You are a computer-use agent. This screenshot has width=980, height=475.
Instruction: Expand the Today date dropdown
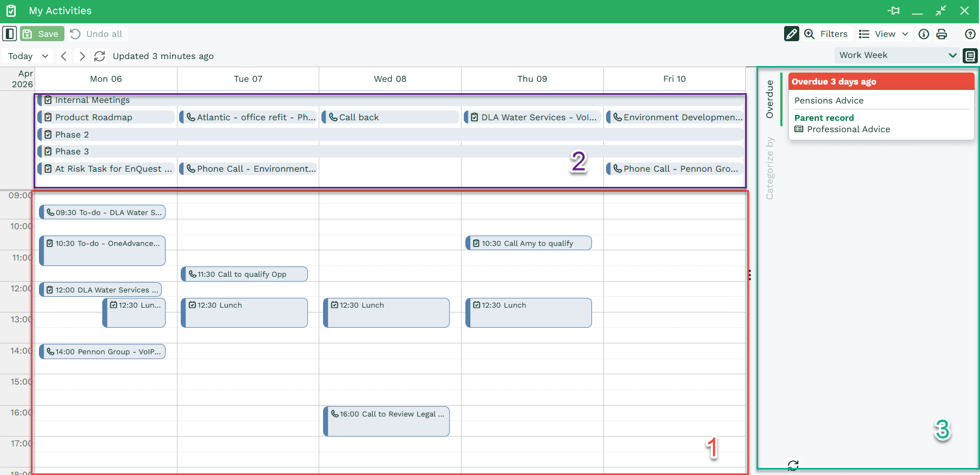point(45,56)
